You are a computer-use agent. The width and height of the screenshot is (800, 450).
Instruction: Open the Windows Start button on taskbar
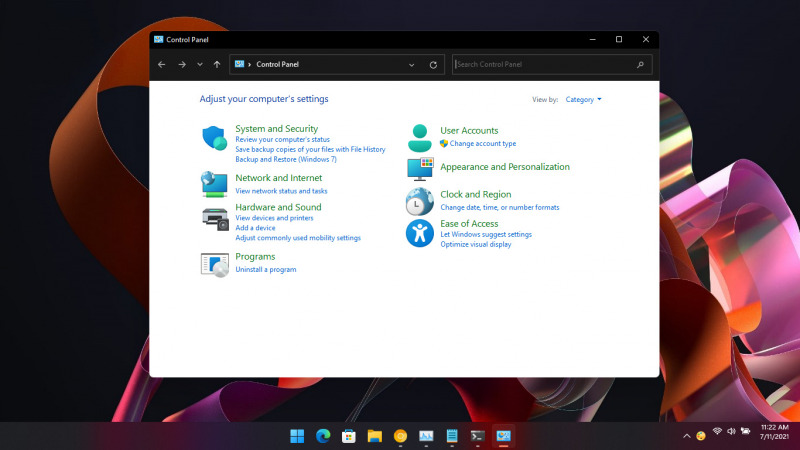click(x=297, y=436)
